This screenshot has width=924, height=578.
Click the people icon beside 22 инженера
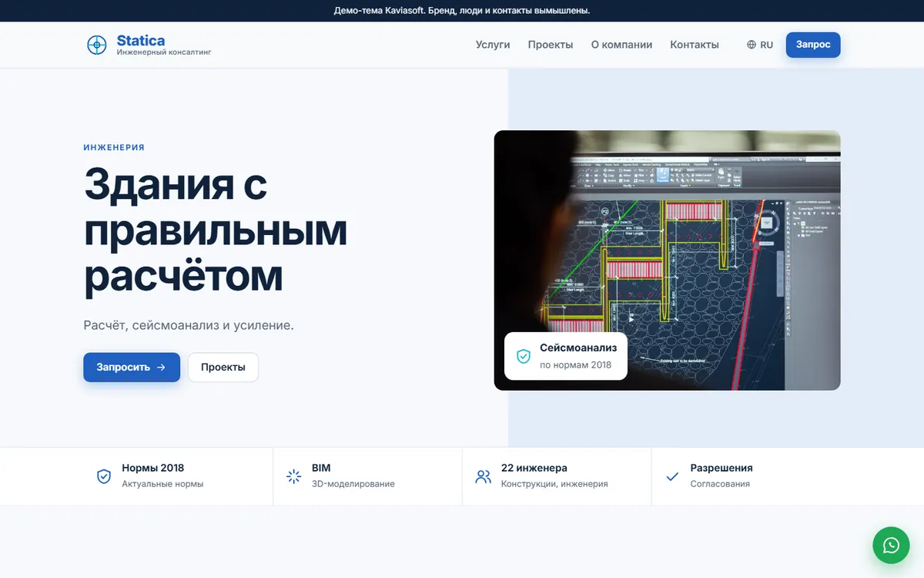(483, 476)
